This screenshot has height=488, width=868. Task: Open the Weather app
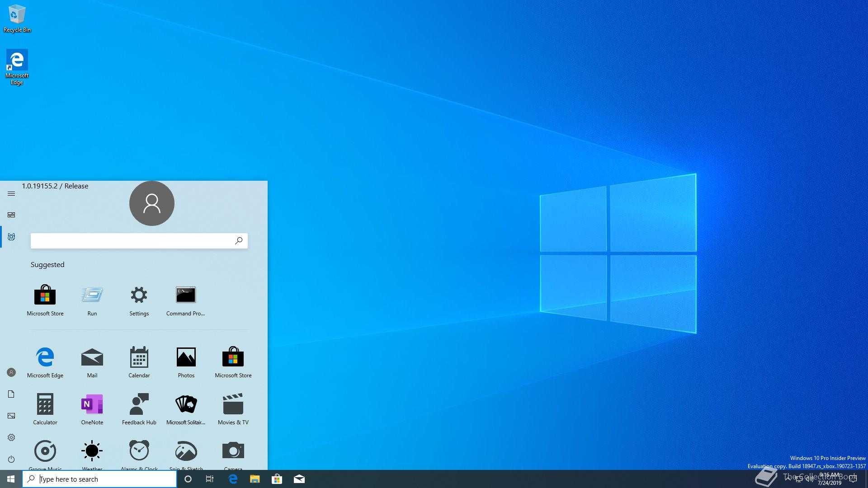tap(92, 455)
